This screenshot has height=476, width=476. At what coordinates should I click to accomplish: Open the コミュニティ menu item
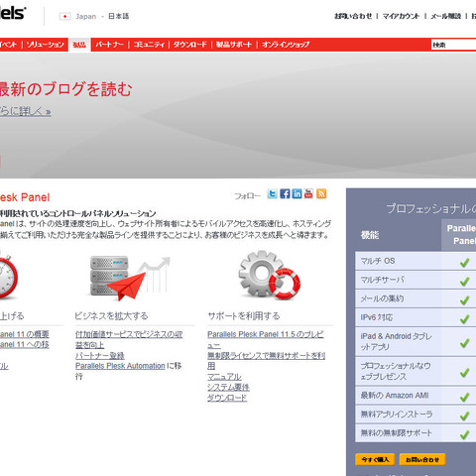click(x=149, y=45)
